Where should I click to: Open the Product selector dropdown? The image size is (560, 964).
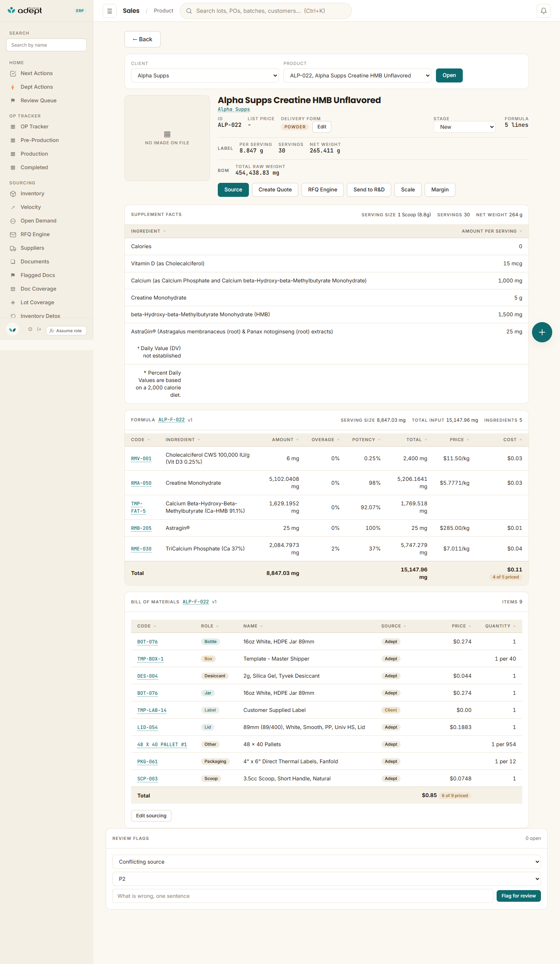(x=357, y=75)
